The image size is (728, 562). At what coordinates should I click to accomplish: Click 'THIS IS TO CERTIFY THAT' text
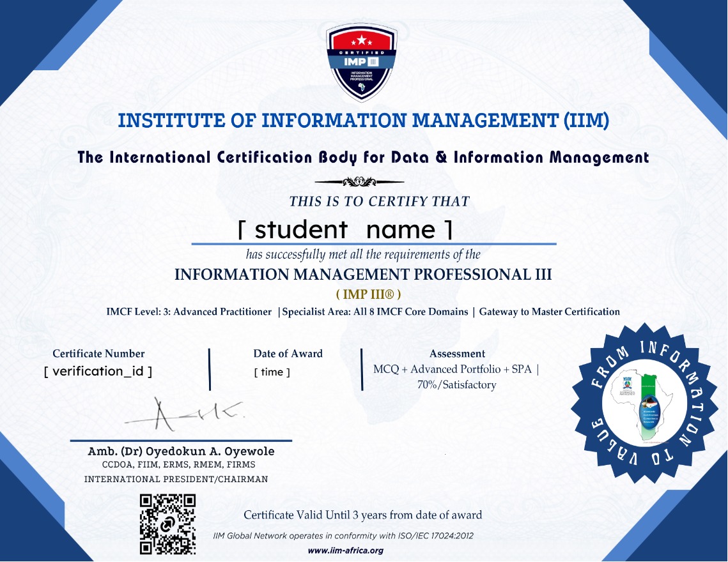379,201
